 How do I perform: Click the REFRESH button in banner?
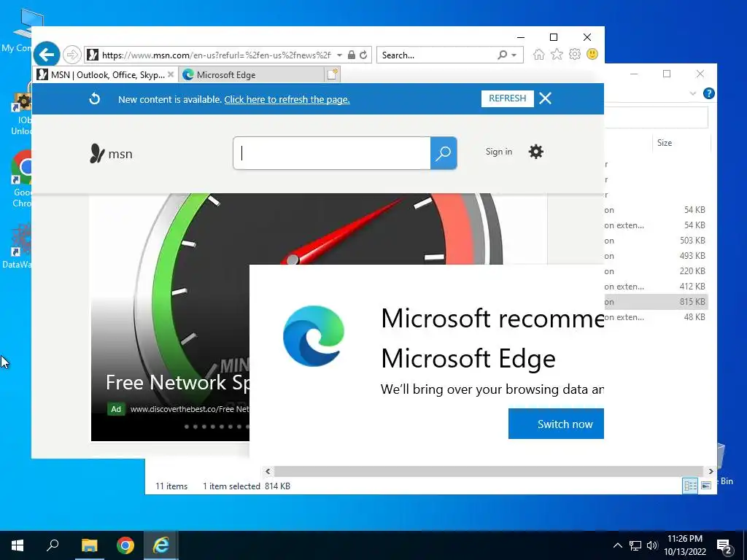508,98
